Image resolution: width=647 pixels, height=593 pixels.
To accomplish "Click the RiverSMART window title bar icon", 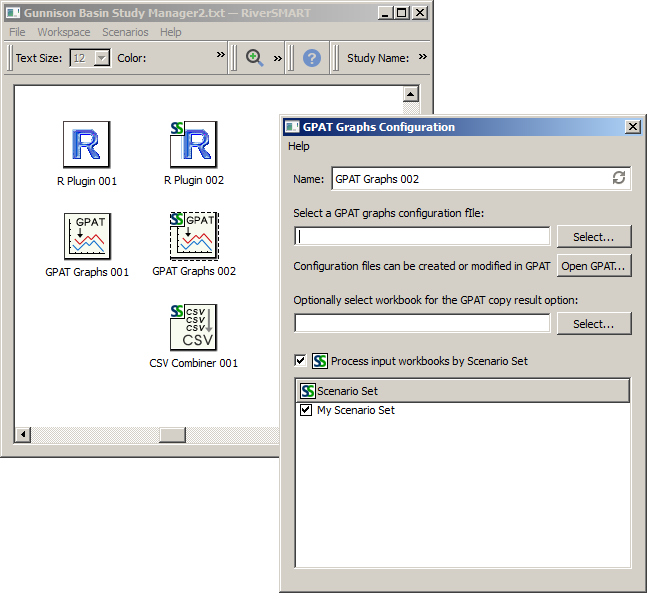I will (x=12, y=13).
